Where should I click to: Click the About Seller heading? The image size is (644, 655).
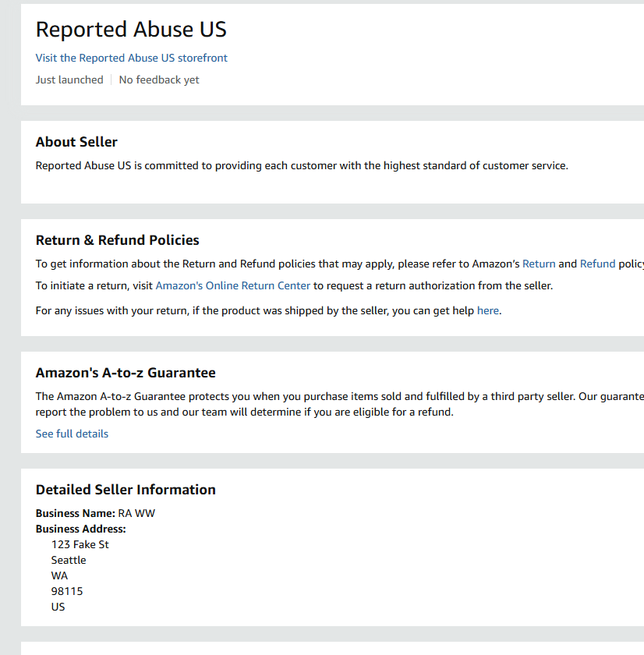point(76,142)
